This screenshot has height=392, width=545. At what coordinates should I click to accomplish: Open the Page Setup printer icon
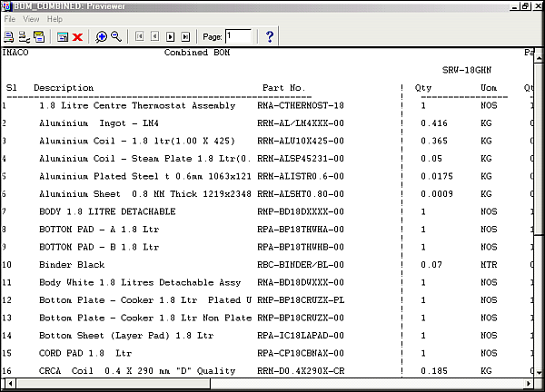24,36
